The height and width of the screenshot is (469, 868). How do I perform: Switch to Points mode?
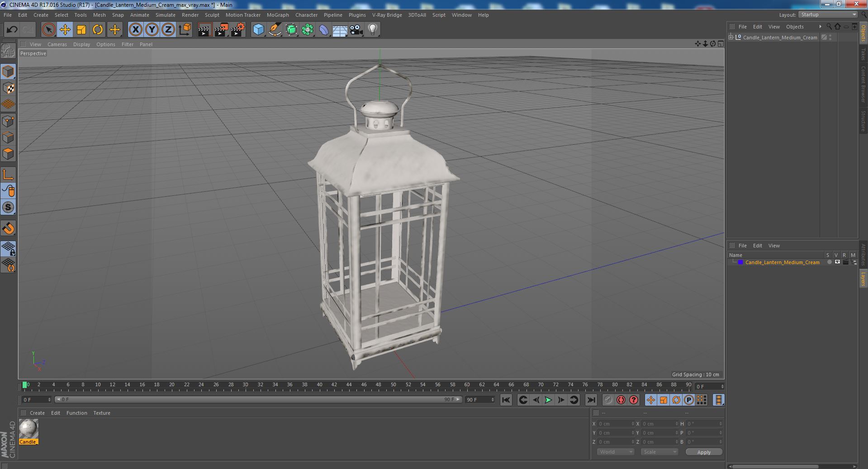[x=8, y=121]
